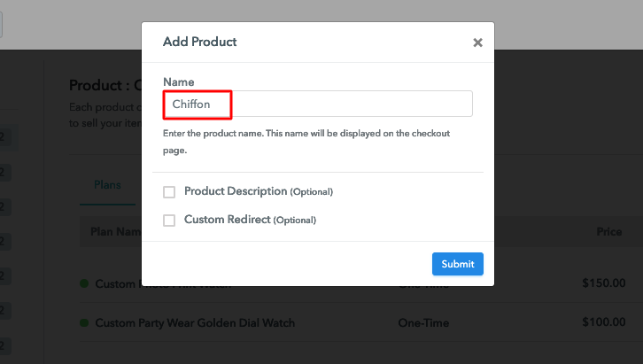Tick the Custom Redirect checkbox
This screenshot has height=364, width=643.
169,221
